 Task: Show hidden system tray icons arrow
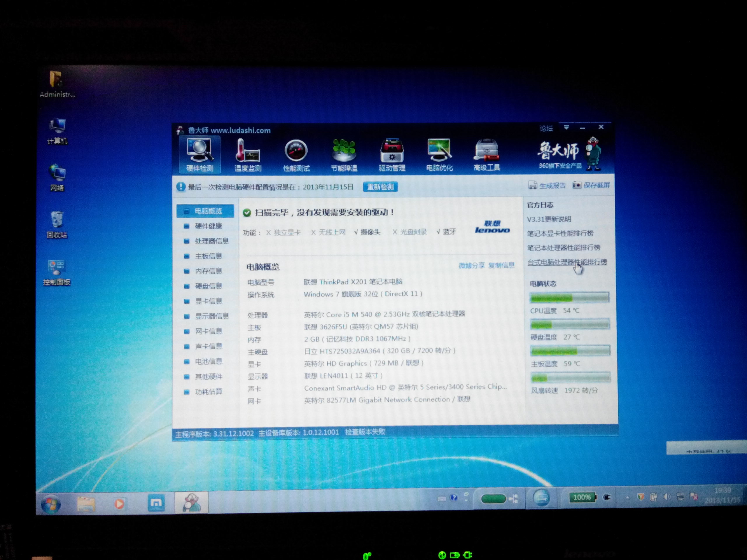coord(627,497)
